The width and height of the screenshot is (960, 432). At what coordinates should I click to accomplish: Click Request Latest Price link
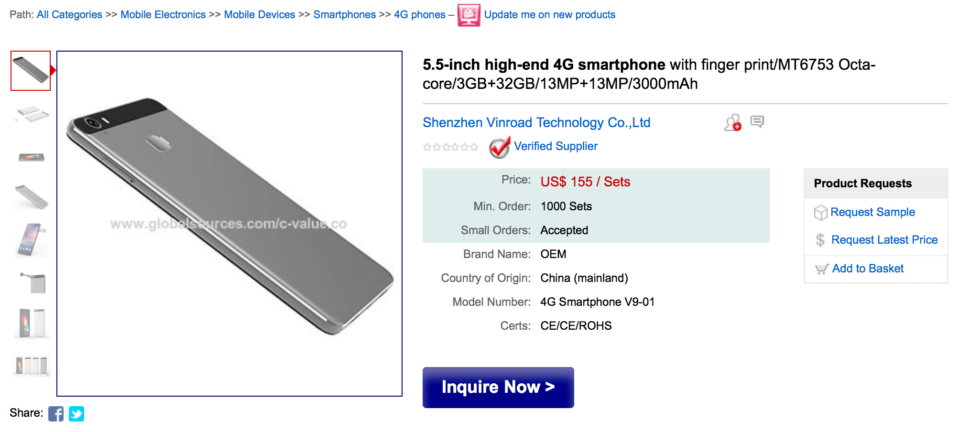pos(884,240)
